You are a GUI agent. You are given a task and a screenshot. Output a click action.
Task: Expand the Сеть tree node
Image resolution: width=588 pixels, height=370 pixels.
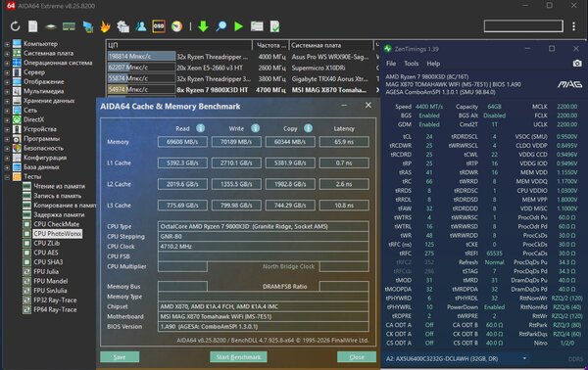pyautogui.click(x=7, y=111)
